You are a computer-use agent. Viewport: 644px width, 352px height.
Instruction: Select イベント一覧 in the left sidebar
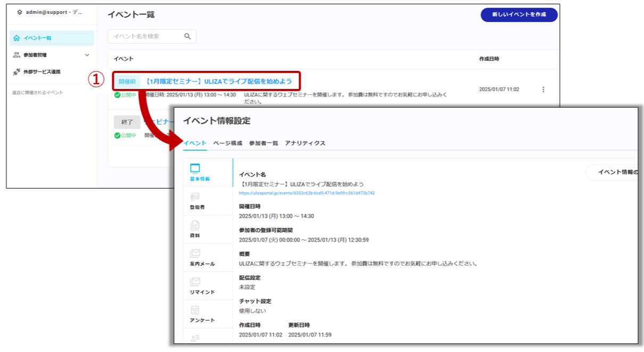point(52,38)
